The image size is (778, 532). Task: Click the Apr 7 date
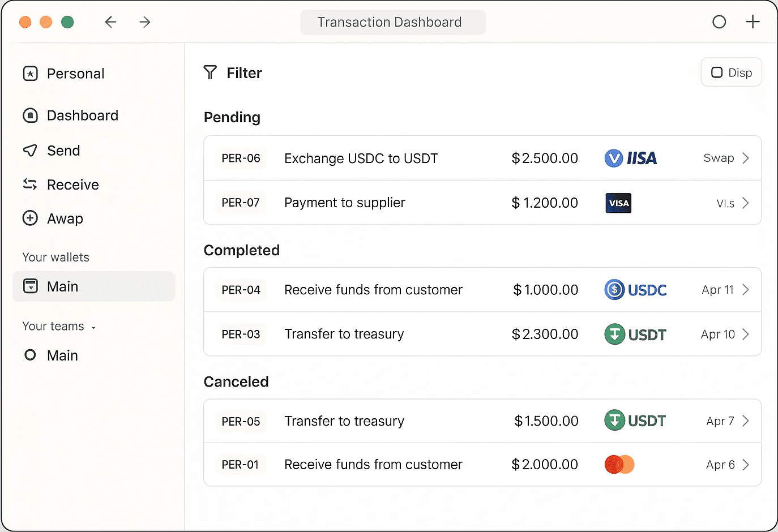pos(720,421)
